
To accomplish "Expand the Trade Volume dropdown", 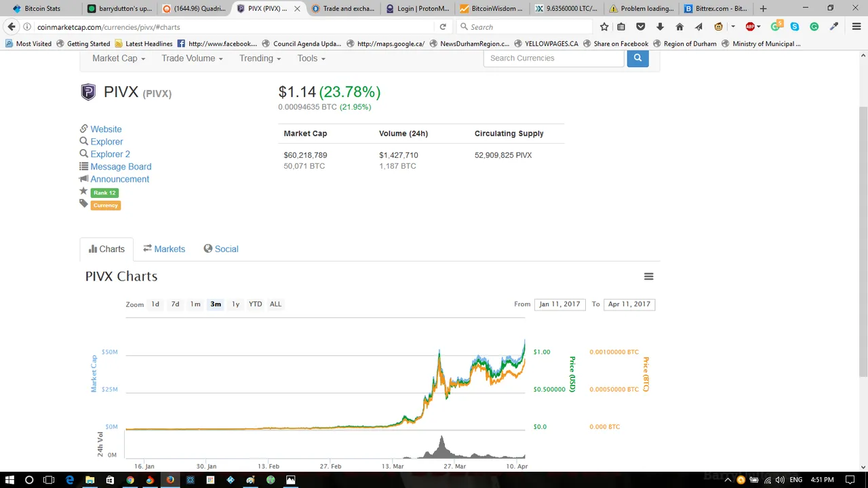I will pyautogui.click(x=192, y=58).
